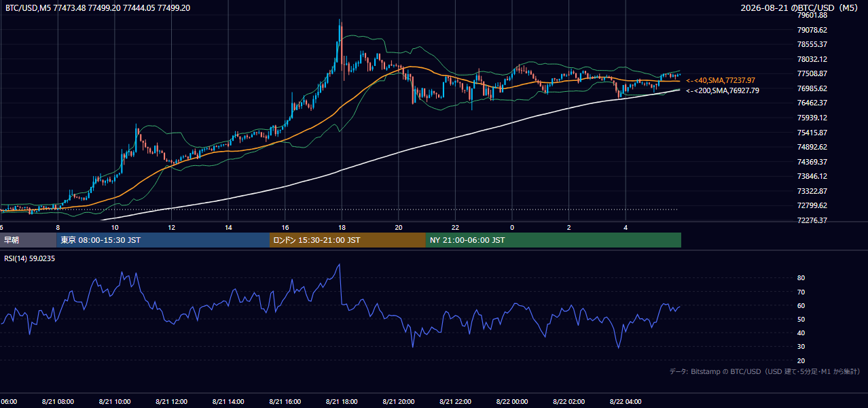The height and width of the screenshot is (408, 868).
Task: Click the 79078.62 price axis label
Action: click(812, 30)
